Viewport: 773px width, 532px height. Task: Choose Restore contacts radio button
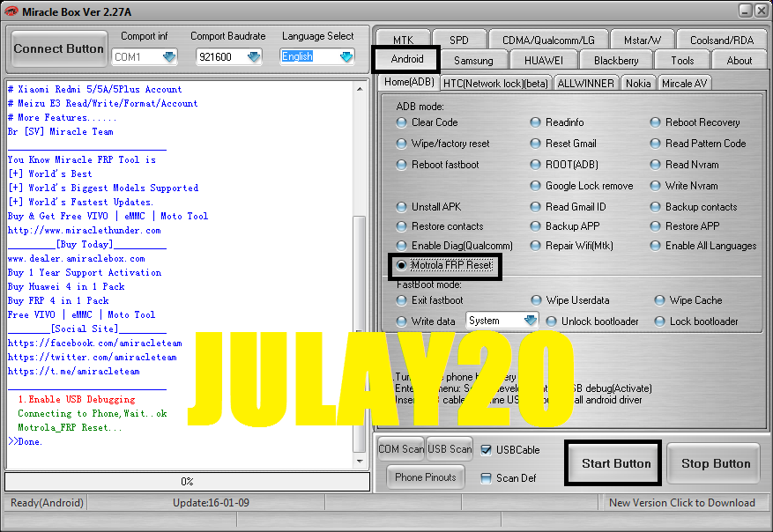402,226
